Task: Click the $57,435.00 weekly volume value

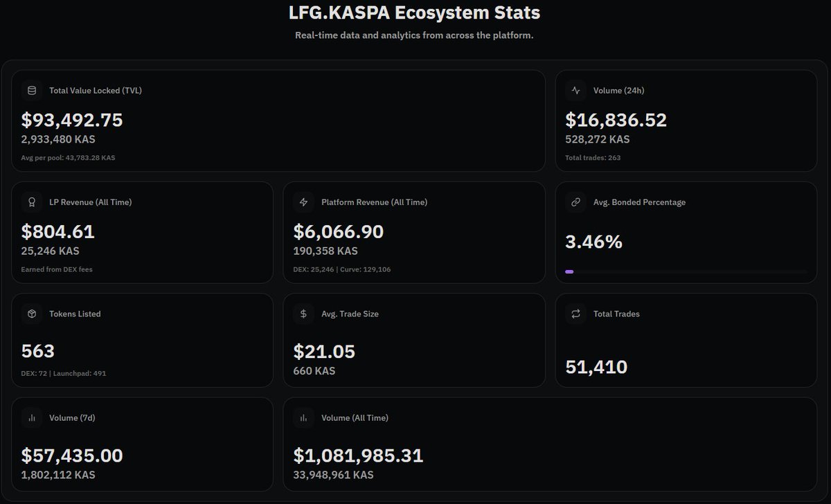Action: (72, 456)
